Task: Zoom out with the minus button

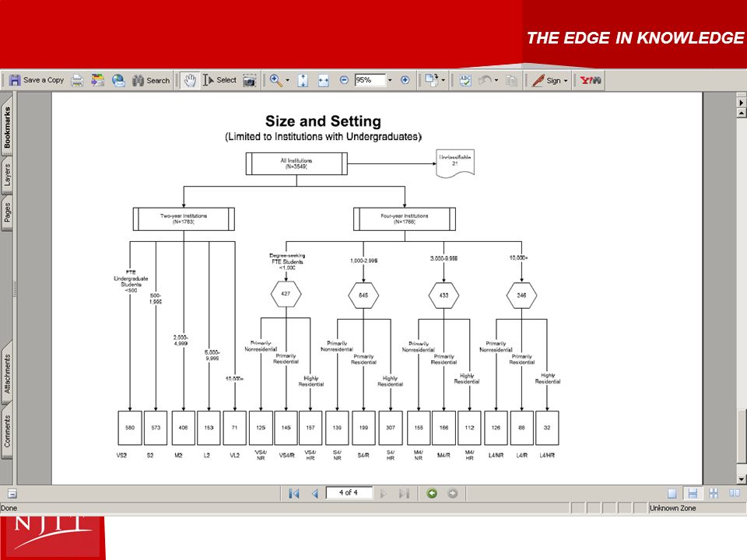Action: tap(344, 80)
